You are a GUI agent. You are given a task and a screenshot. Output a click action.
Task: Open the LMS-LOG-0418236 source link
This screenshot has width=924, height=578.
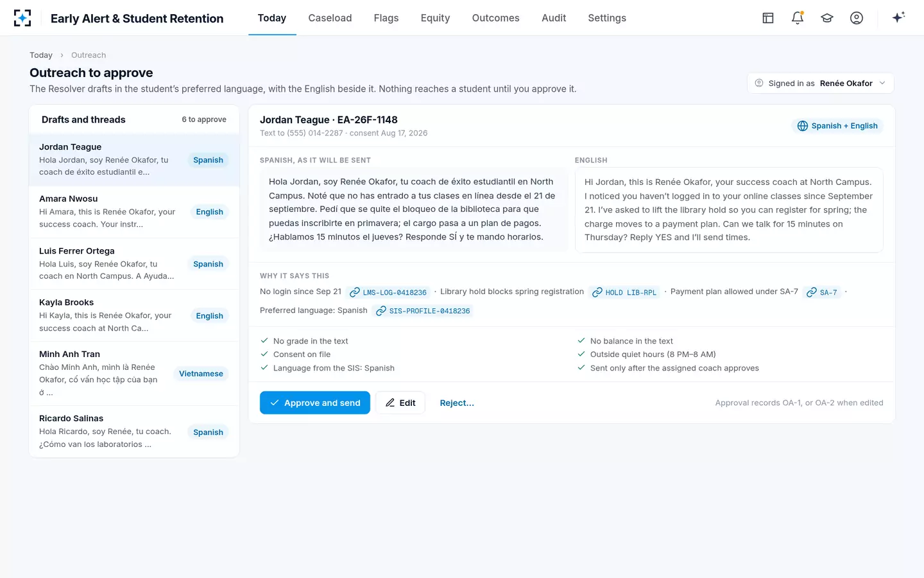tap(388, 293)
